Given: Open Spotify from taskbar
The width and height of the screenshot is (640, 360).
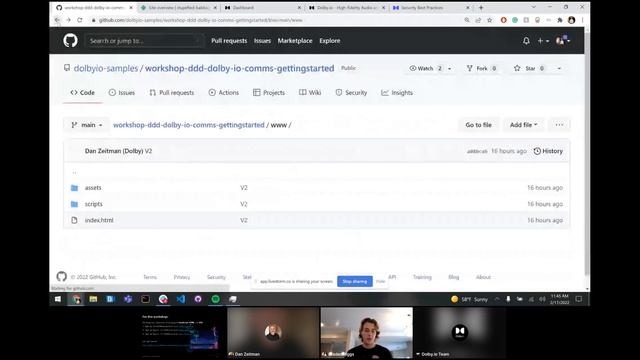Looking at the screenshot, I should [216, 299].
